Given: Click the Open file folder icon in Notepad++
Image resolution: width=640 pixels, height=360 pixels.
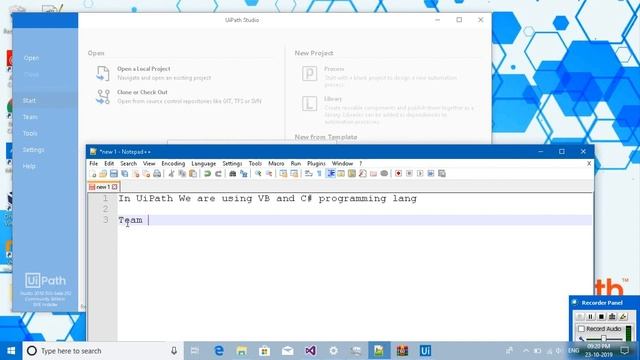Looking at the screenshot, I should 103,174.
